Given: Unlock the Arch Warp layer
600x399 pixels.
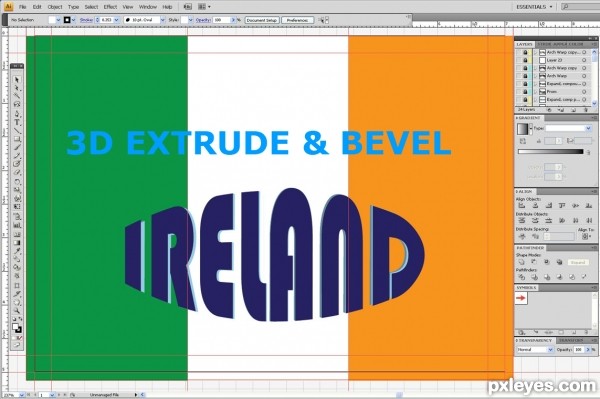Looking at the screenshot, I should click(525, 76).
